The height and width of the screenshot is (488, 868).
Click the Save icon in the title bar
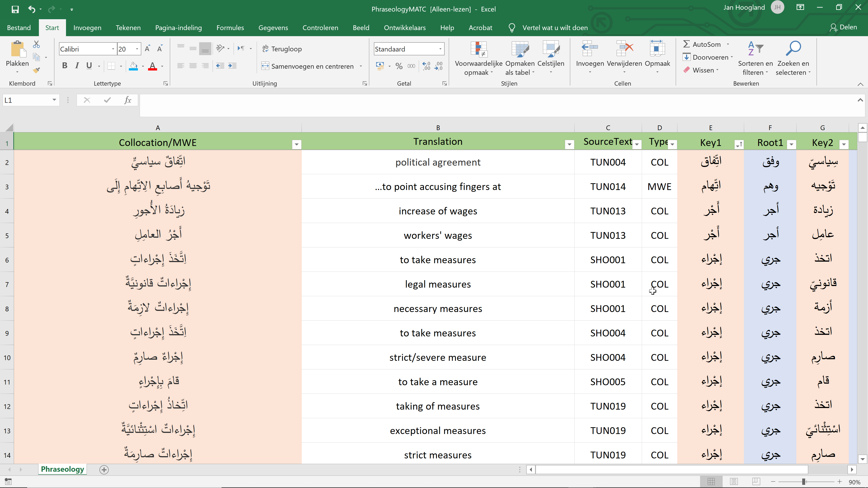[x=15, y=9]
